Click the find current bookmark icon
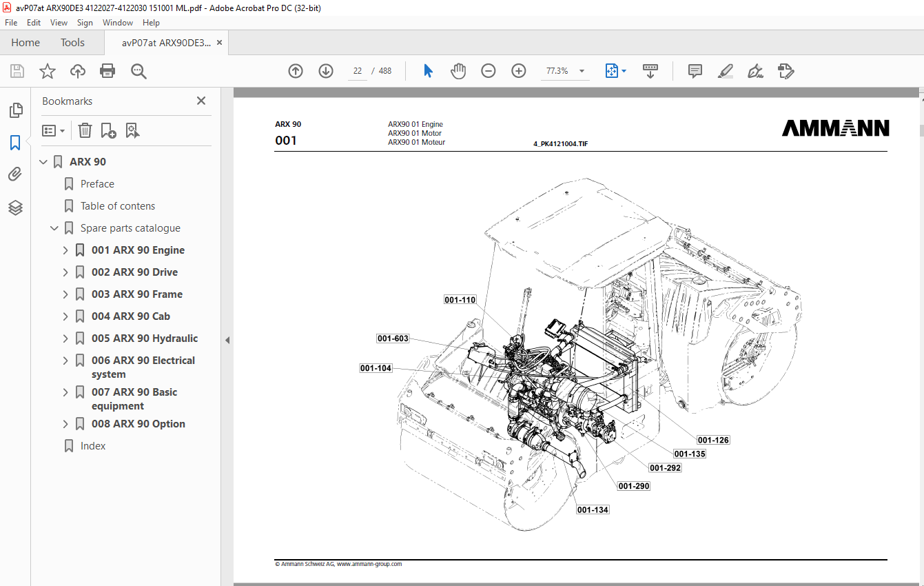Viewport: 924px width, 586px height. point(133,130)
